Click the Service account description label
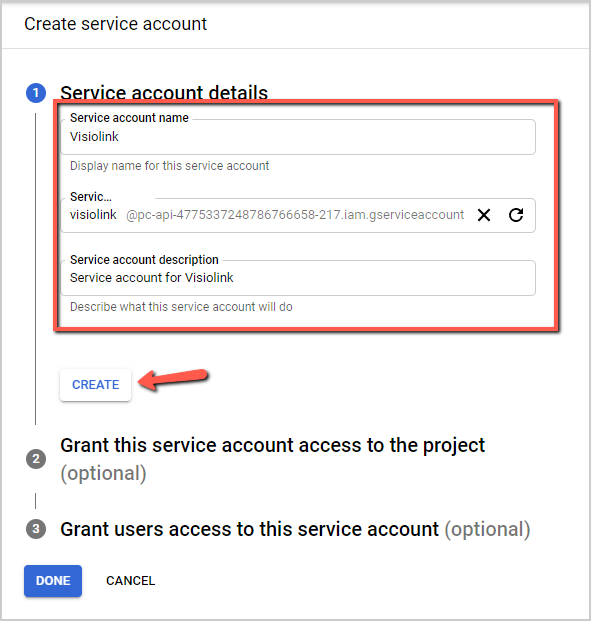This screenshot has height=621, width=591. point(144,259)
